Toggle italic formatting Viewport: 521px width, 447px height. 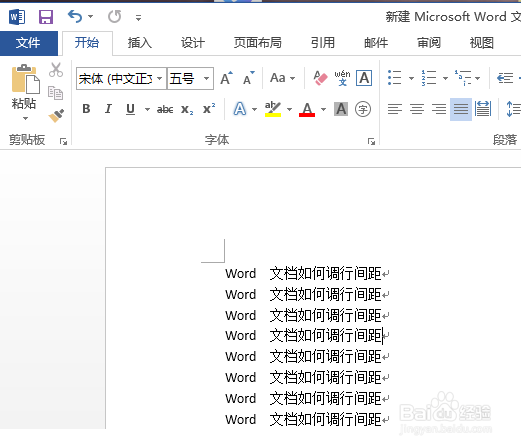click(108, 109)
